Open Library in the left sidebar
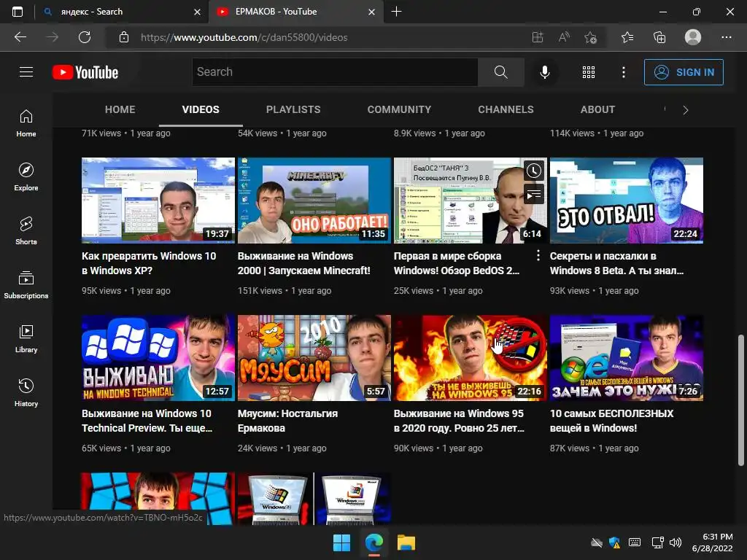Screen dimensions: 747x560 click(x=26, y=338)
